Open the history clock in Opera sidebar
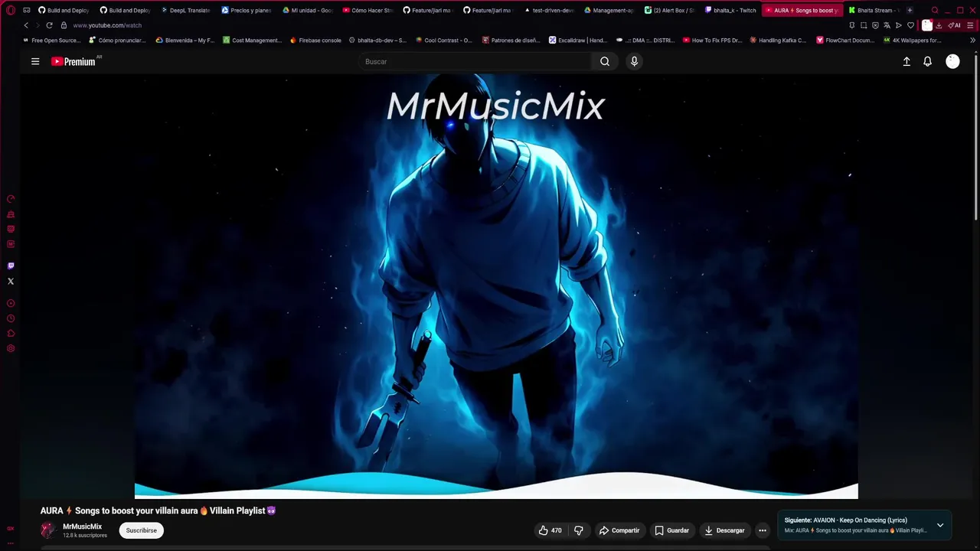Viewport: 980px width, 551px height. tap(11, 318)
